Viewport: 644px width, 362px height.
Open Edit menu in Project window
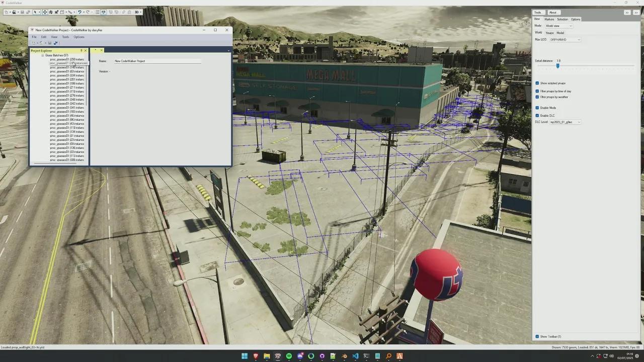(44, 37)
